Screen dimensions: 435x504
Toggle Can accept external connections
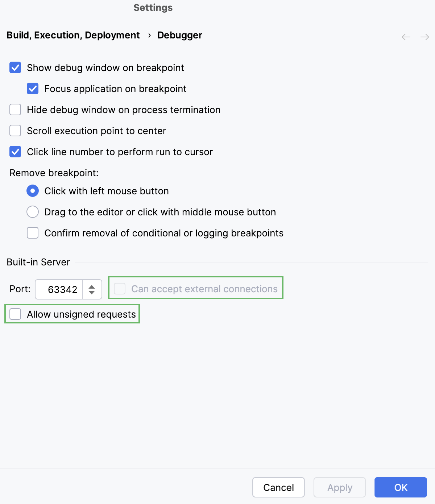(x=119, y=288)
